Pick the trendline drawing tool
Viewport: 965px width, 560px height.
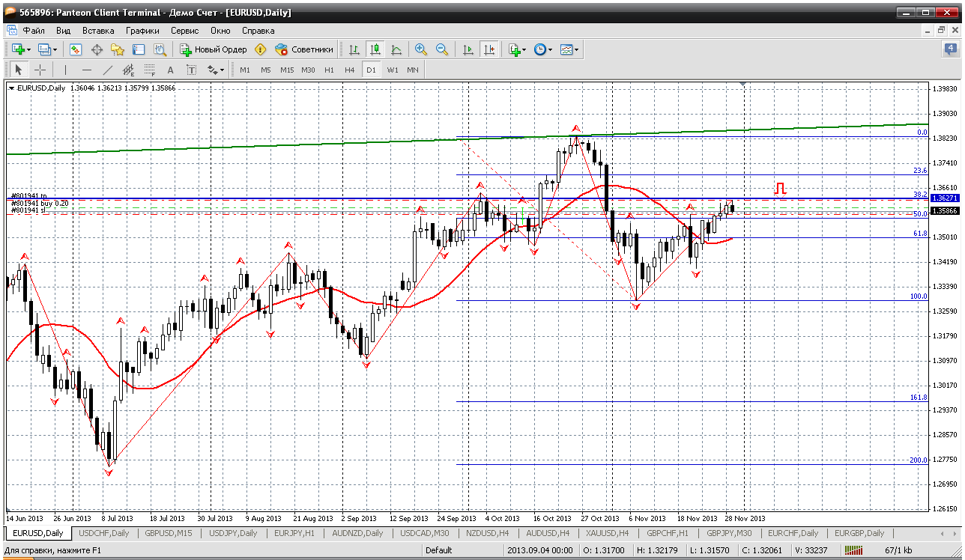[x=108, y=70]
